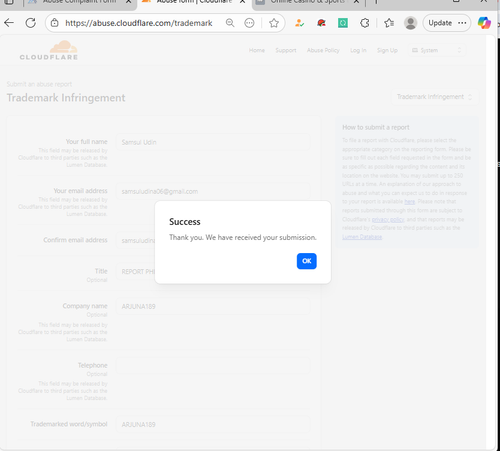The height and width of the screenshot is (451, 500).
Task: Click OK in the Success dialog
Action: click(x=307, y=261)
